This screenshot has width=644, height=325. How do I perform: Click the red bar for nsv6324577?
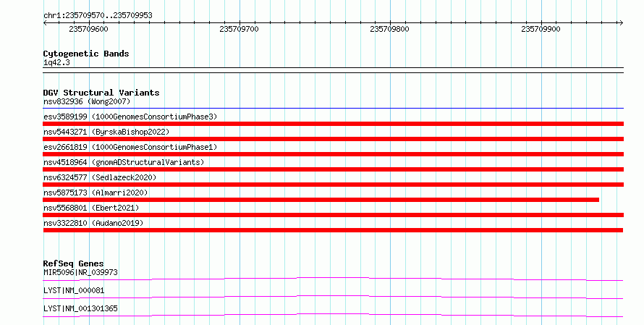click(x=334, y=185)
